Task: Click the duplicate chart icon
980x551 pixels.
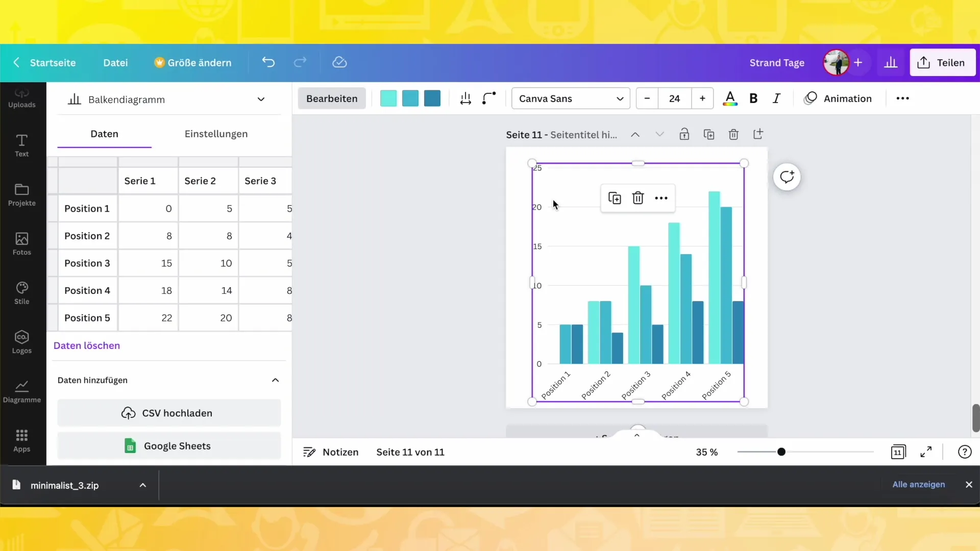Action: [x=614, y=197]
